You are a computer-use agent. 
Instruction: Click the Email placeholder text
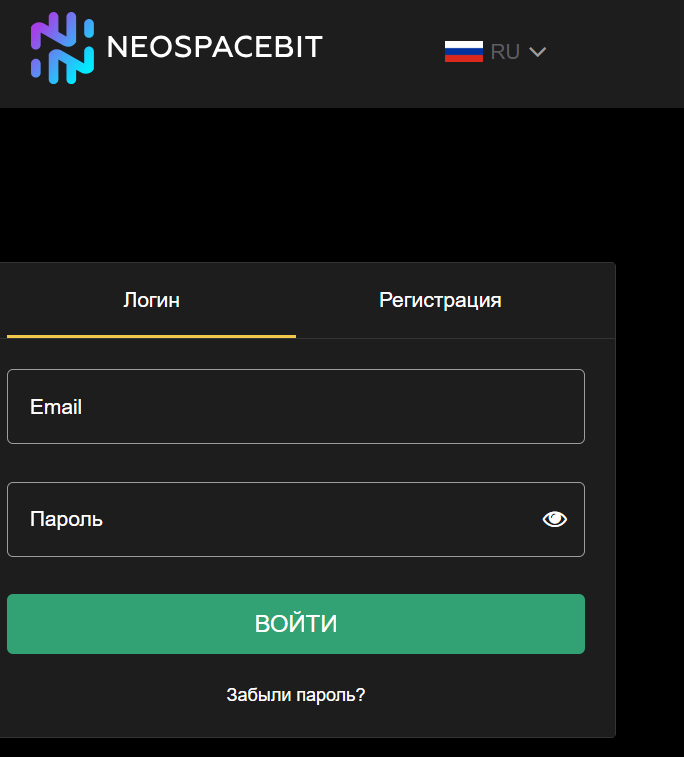(56, 407)
